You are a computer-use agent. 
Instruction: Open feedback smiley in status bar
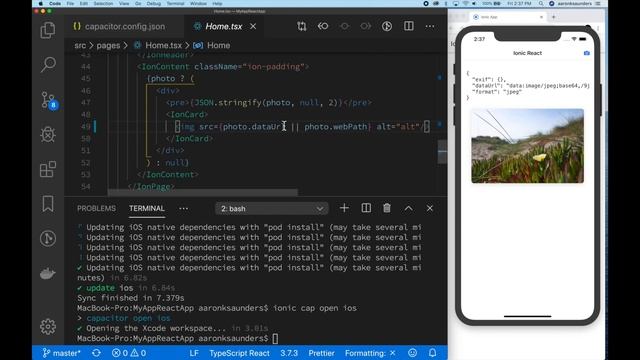[413, 353]
